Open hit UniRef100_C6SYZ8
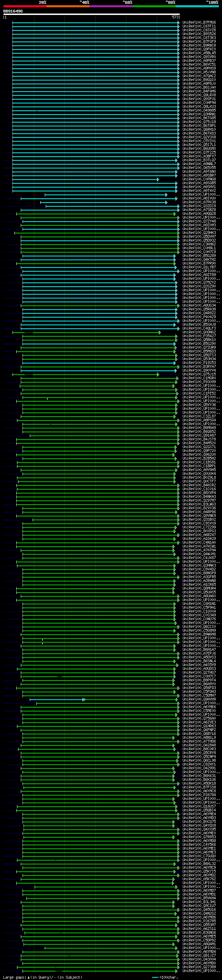Viewport: 222px width, 980px height. click(x=199, y=30)
